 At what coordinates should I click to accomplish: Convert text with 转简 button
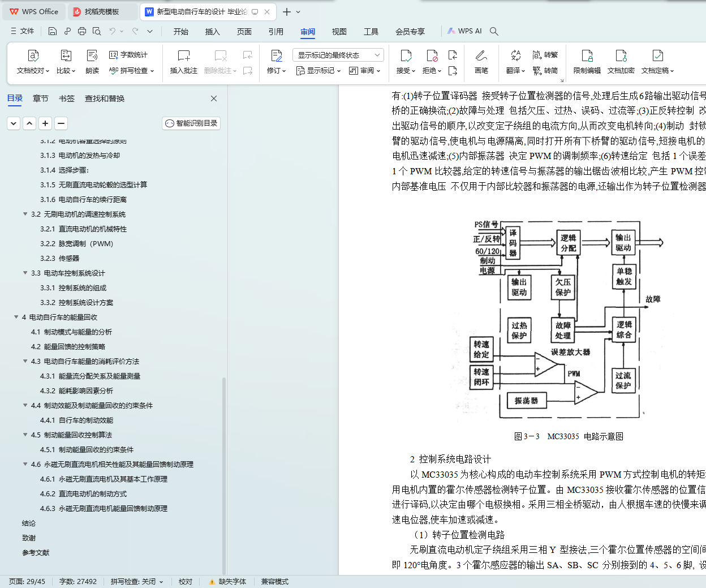click(x=545, y=71)
